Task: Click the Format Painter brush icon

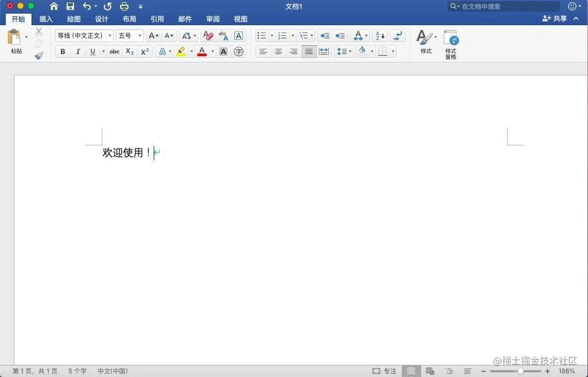Action: 39,56
